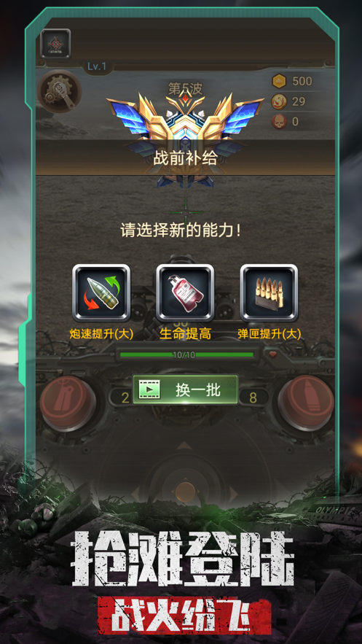Click the green 10/10 health bar
362x644 pixels.
pos(186,355)
